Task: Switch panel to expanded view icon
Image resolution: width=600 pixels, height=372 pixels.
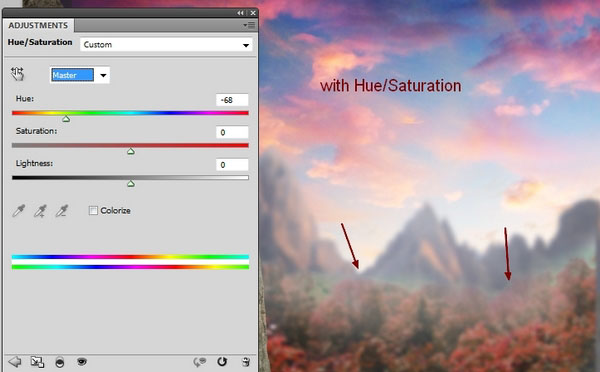Action: [37, 362]
